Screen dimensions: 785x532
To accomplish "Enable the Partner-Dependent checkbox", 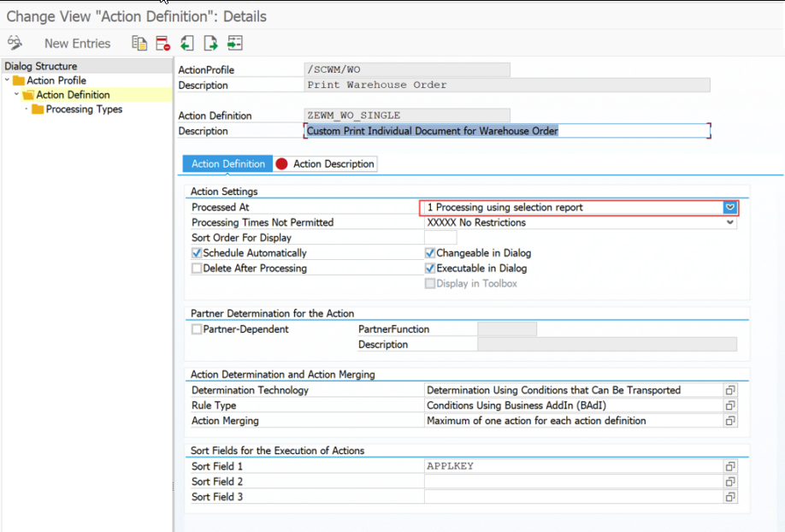I will [x=197, y=329].
